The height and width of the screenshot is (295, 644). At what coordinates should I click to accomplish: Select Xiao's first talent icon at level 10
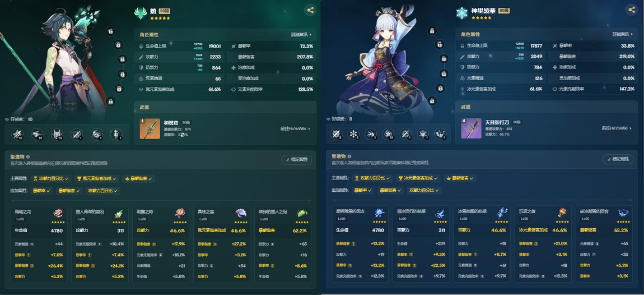coord(17,134)
